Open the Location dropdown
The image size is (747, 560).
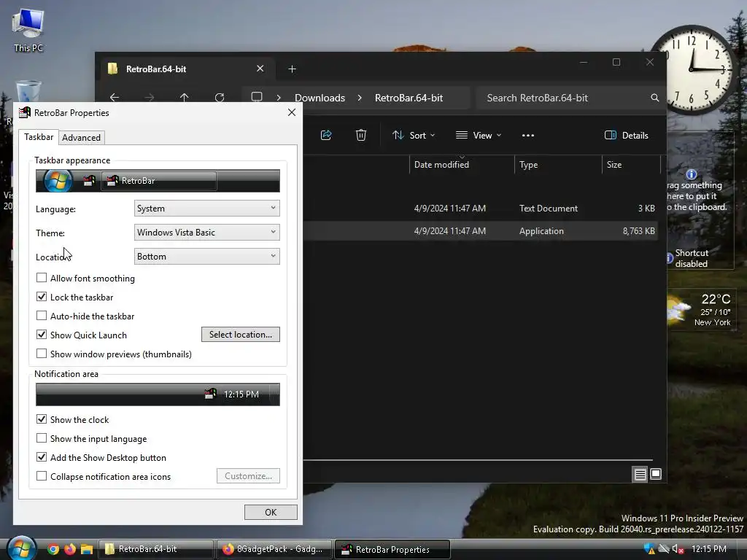(206, 256)
